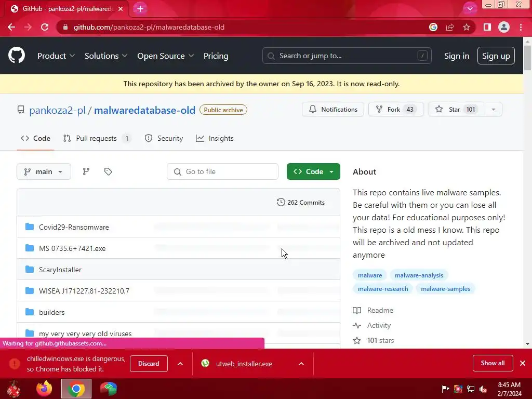Fork the repository button
The height and width of the screenshot is (399, 532).
(x=396, y=109)
